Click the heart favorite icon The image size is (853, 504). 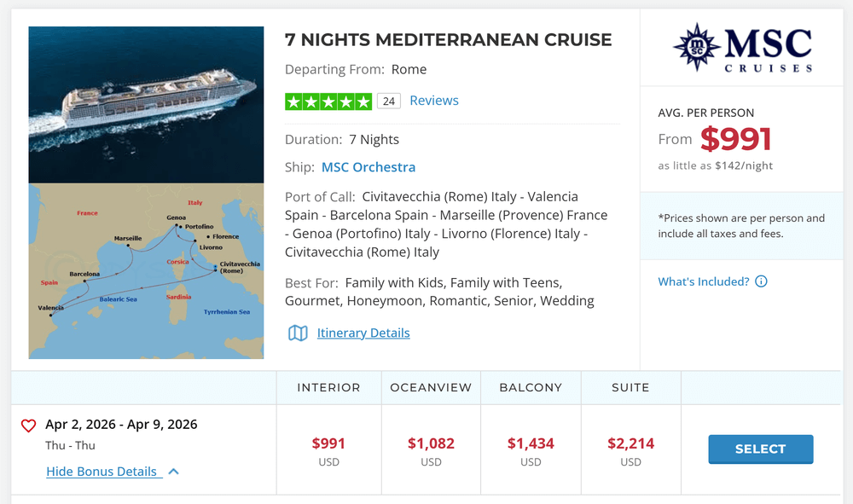[x=28, y=426]
